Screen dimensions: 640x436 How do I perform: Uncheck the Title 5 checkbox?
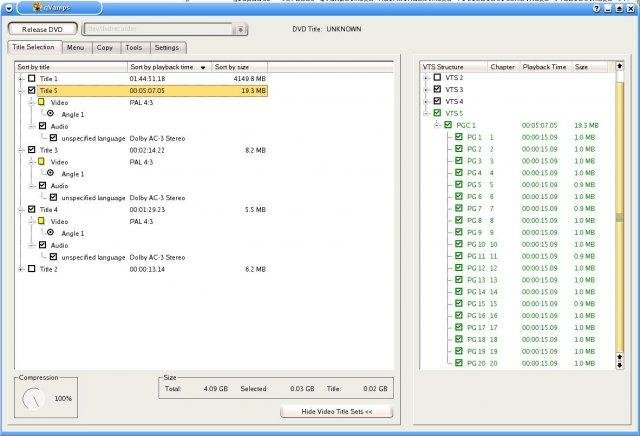[31, 90]
